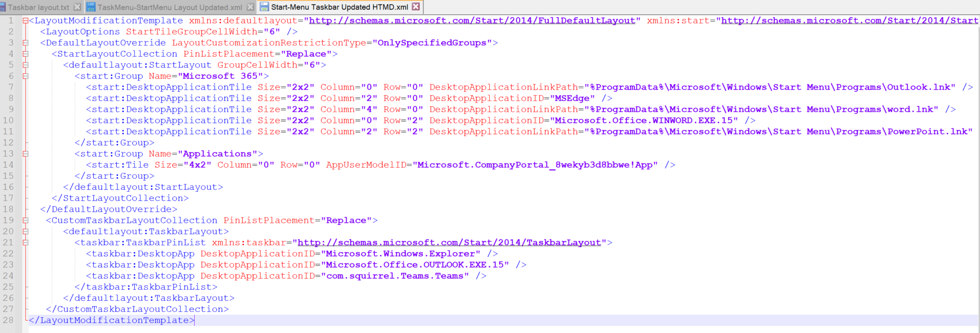Close the TaskMenu-StartMenu Layout Updated.xml tab
980x333 pixels.
click(250, 7)
